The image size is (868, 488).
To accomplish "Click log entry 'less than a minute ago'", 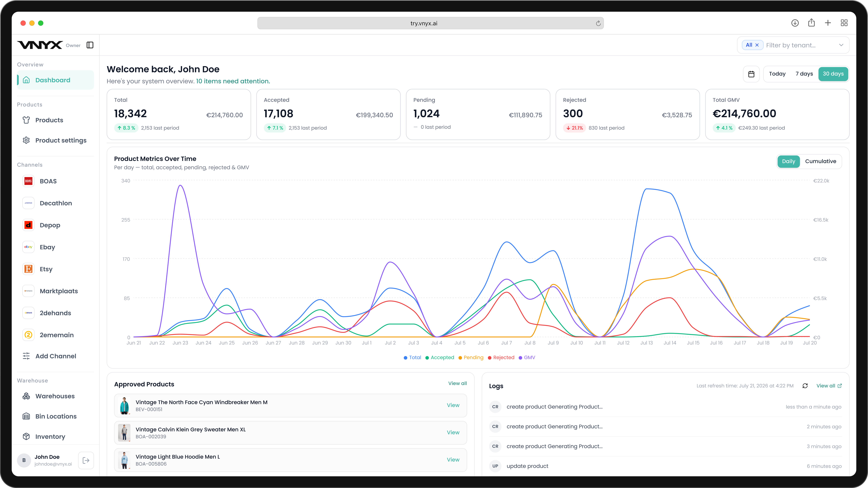I will point(665,407).
